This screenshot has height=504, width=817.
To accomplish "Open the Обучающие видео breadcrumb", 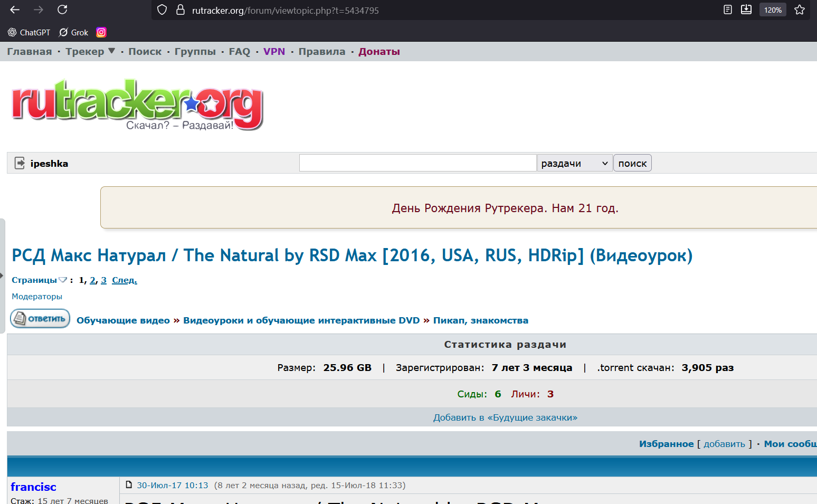I will pyautogui.click(x=123, y=320).
